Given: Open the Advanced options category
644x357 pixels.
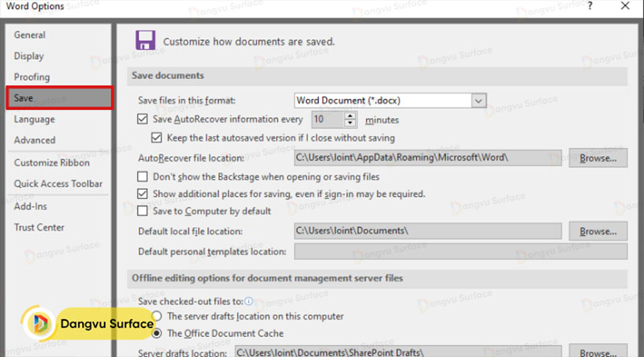Looking at the screenshot, I should click(x=35, y=140).
